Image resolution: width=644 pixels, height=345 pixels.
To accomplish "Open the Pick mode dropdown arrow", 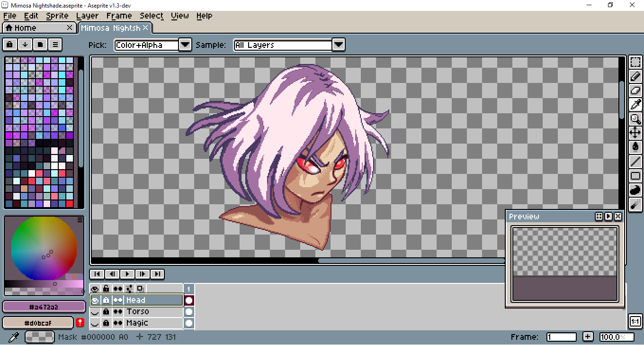I will [x=185, y=45].
